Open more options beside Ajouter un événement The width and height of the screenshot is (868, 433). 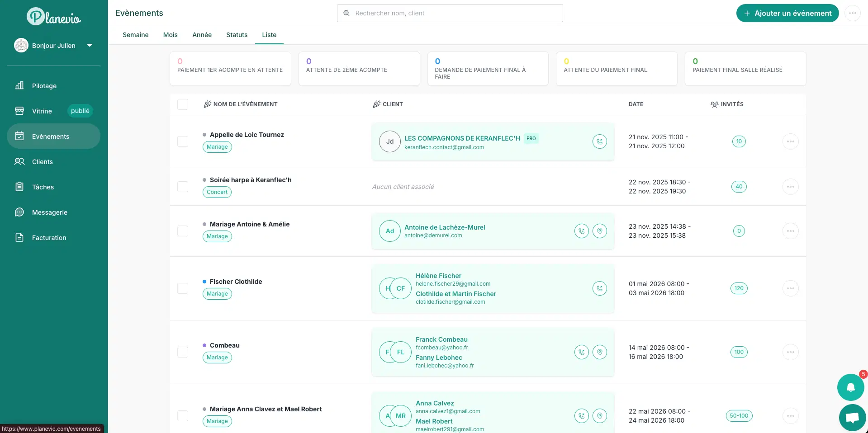(x=853, y=13)
